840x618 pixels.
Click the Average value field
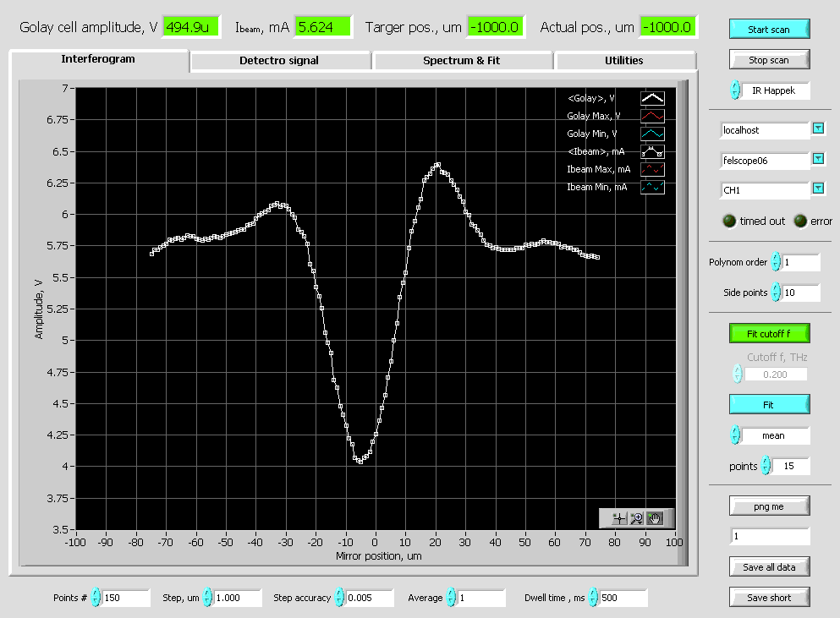coord(481,598)
